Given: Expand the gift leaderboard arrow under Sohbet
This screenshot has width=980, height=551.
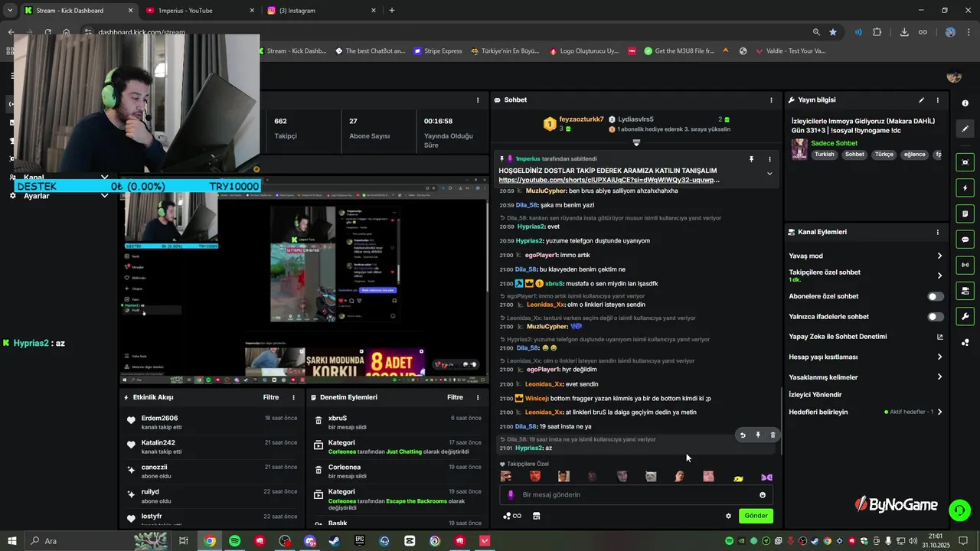Looking at the screenshot, I should (636, 142).
